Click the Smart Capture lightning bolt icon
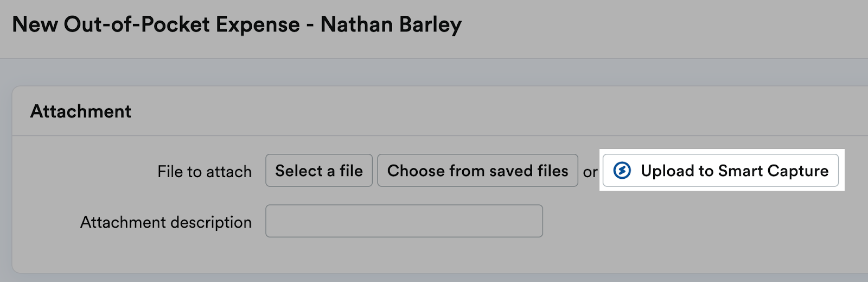868x282 pixels. tap(622, 171)
